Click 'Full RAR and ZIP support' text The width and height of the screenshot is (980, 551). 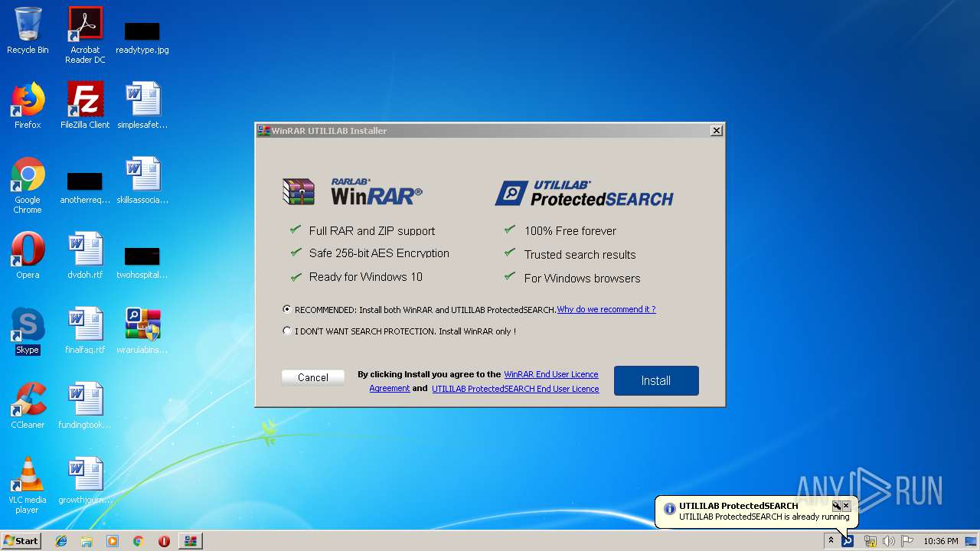(372, 230)
